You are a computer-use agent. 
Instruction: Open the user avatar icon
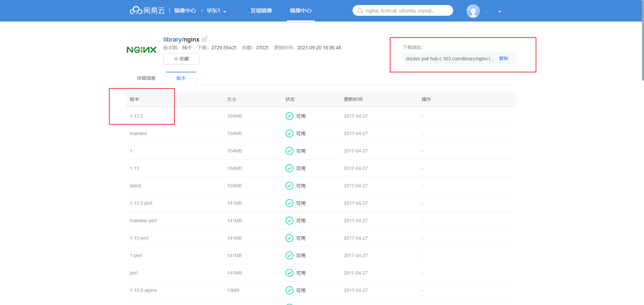473,11
